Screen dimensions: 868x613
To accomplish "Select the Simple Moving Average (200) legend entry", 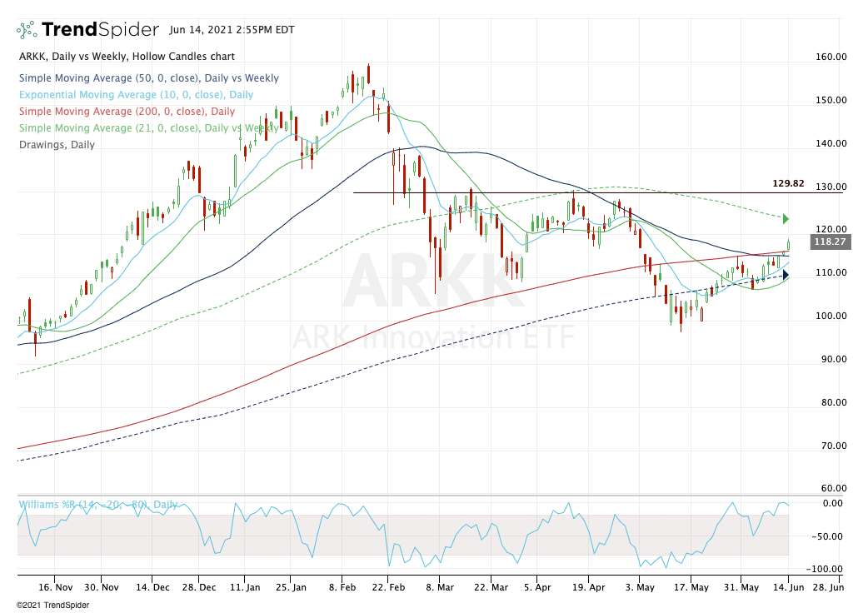I will [x=127, y=112].
